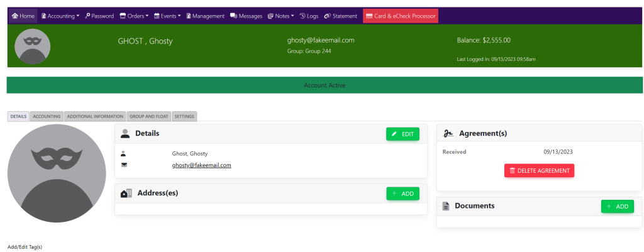This screenshot has width=644, height=252.
Task: Click the red Delete Agreement button
Action: pyautogui.click(x=539, y=170)
